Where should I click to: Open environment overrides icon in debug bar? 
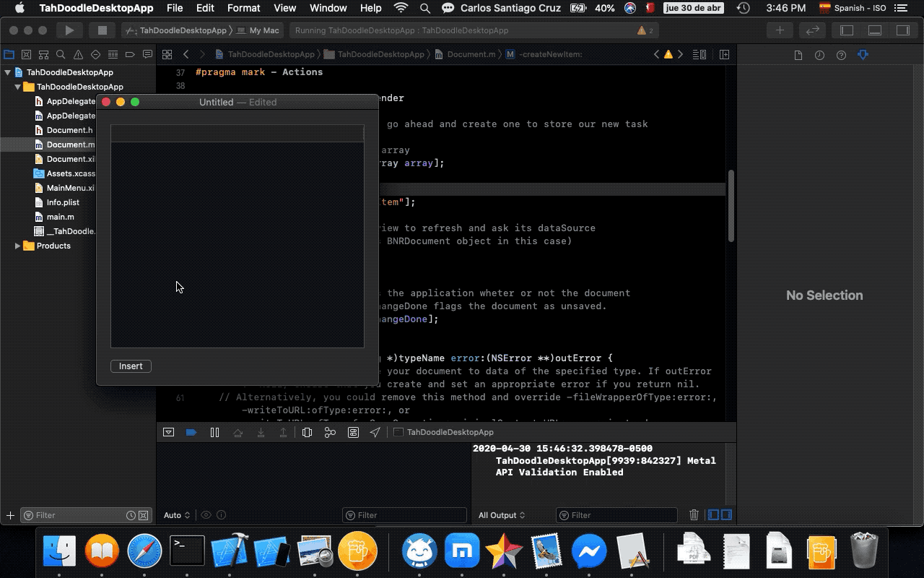click(353, 432)
